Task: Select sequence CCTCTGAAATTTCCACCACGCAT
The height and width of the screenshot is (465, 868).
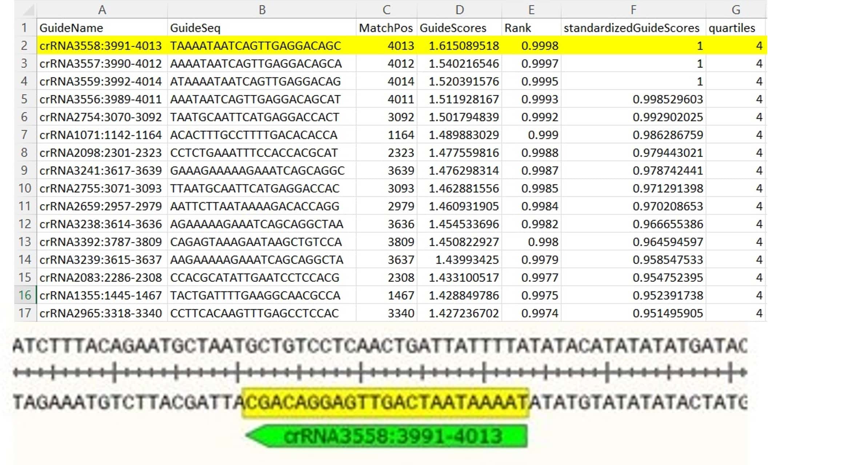Action: pyautogui.click(x=262, y=152)
